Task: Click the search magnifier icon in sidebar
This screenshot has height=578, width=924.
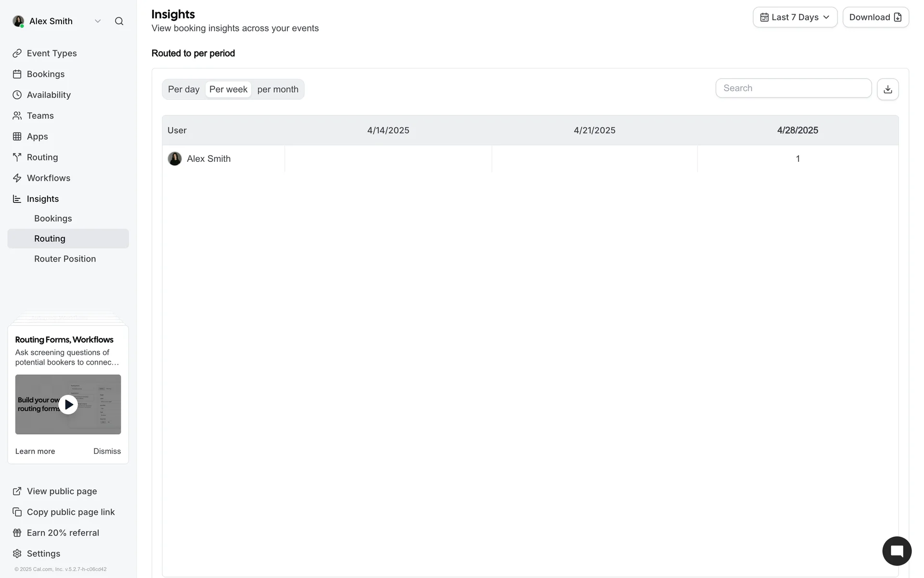Action: (119, 21)
